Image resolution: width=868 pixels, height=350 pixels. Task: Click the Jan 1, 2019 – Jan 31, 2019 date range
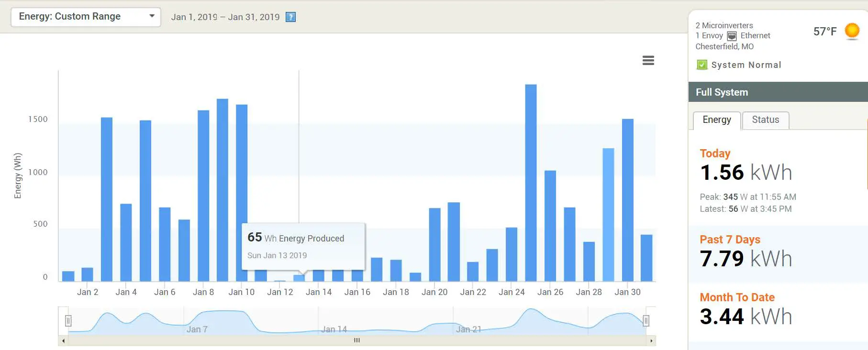[225, 17]
